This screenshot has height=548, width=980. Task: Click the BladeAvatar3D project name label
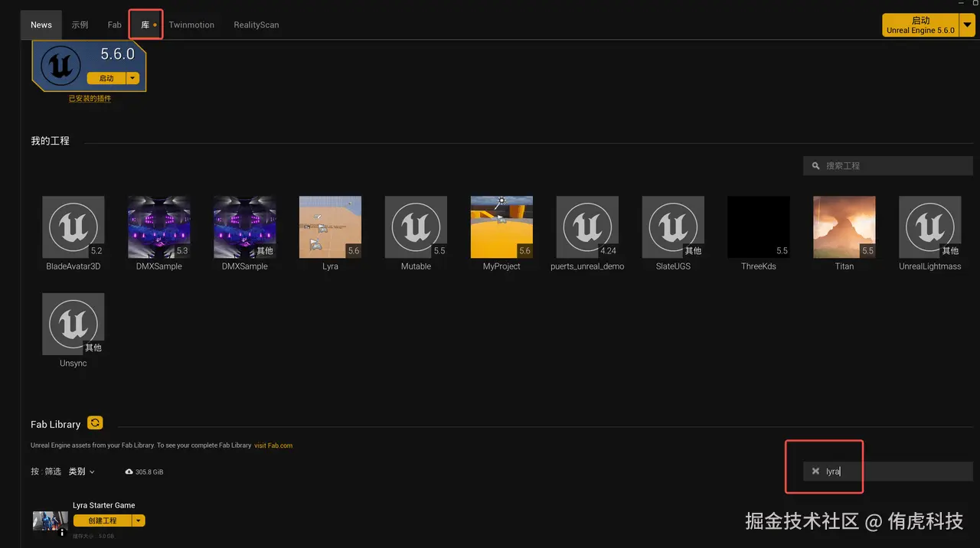pos(73,266)
